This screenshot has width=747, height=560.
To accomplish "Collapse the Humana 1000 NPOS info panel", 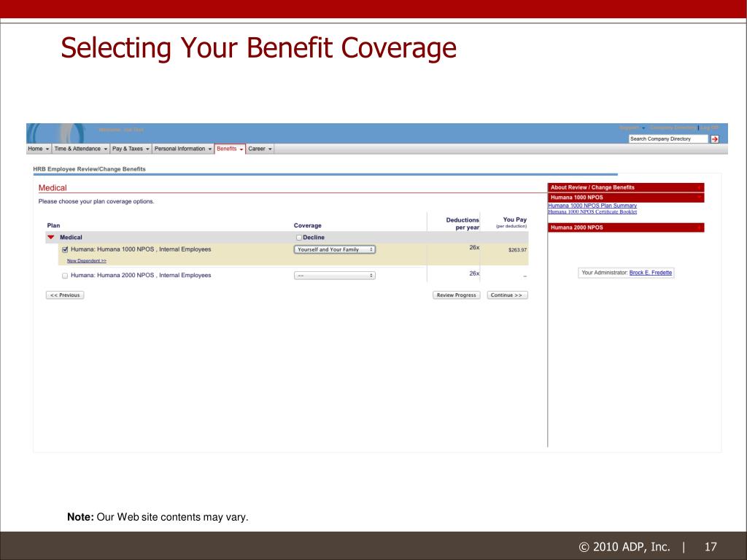I will pyautogui.click(x=625, y=198).
